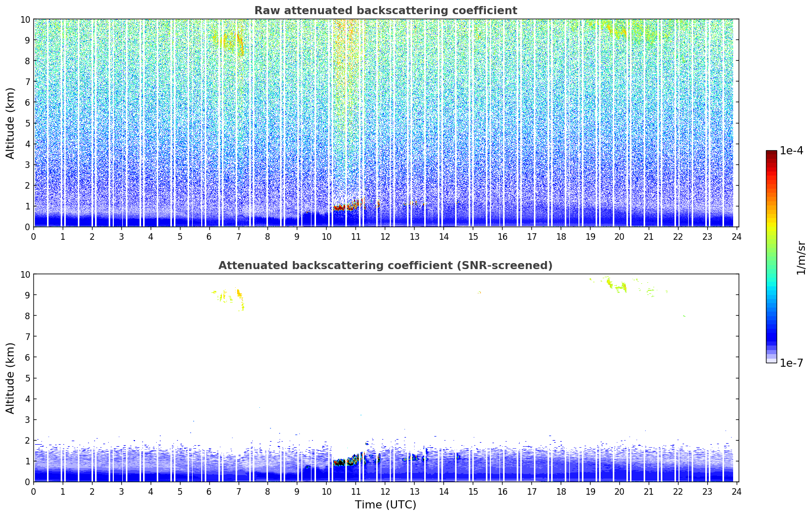Select hour 0 tick on upper time axis
The height and width of the screenshot is (516, 812).
(34, 237)
